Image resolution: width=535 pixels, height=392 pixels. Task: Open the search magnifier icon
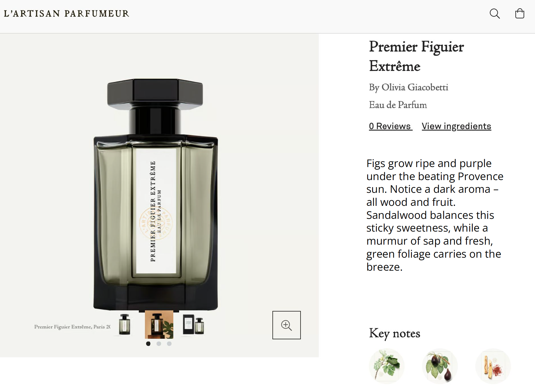[495, 14]
